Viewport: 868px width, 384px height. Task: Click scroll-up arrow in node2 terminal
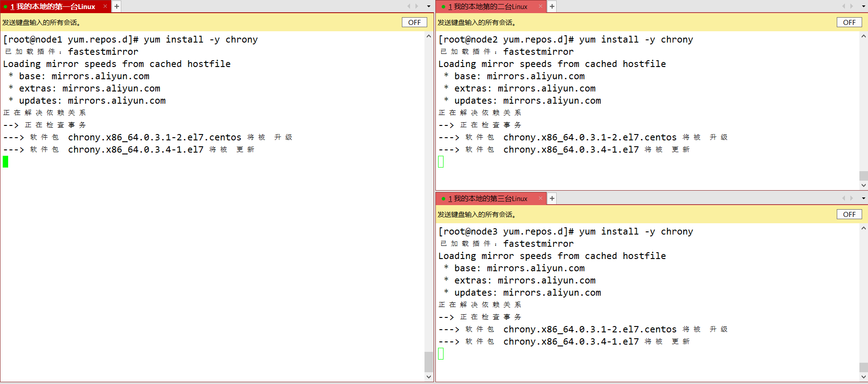(863, 36)
